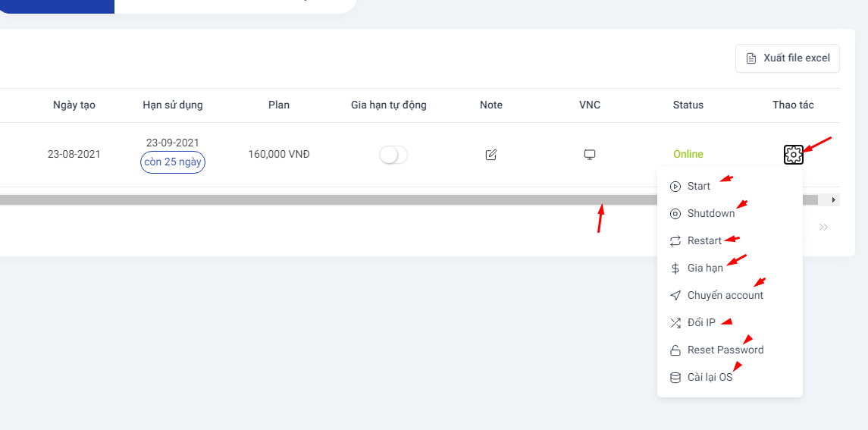This screenshot has width=868, height=430.
Task: Click the database icon for Cài lại OS
Action: pyautogui.click(x=675, y=378)
